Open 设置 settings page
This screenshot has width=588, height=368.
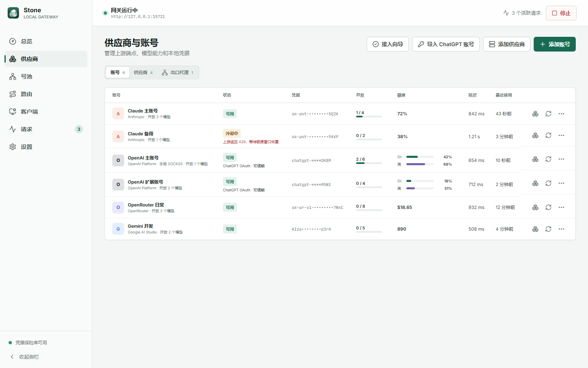(46, 147)
